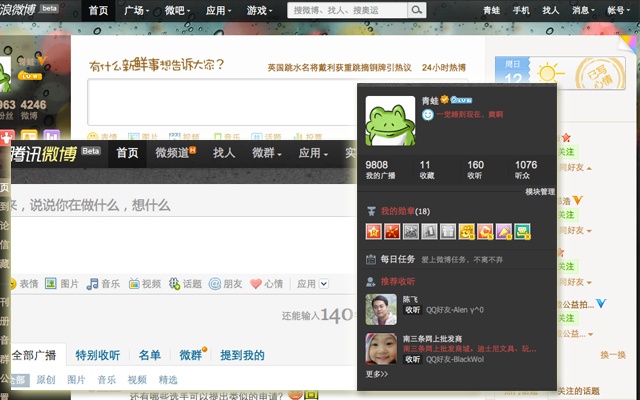Open the 微群 feed tab with orange dot
This screenshot has width=640, height=400.
coord(191,356)
